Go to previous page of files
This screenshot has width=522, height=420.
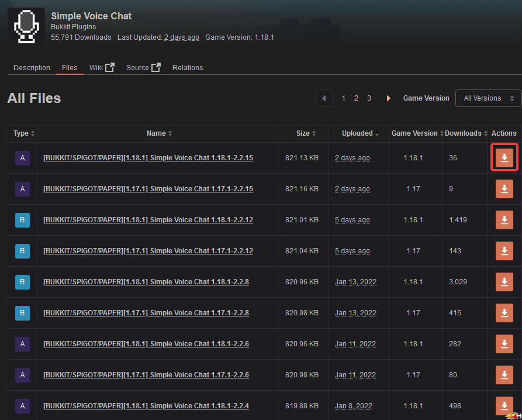pos(324,98)
